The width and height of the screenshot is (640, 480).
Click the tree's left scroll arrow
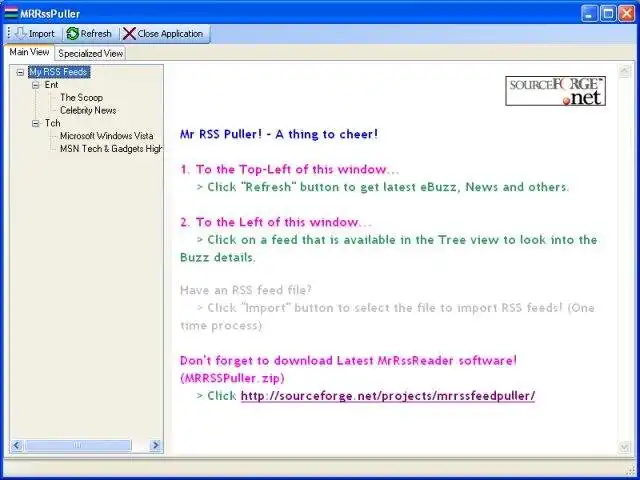[16, 445]
